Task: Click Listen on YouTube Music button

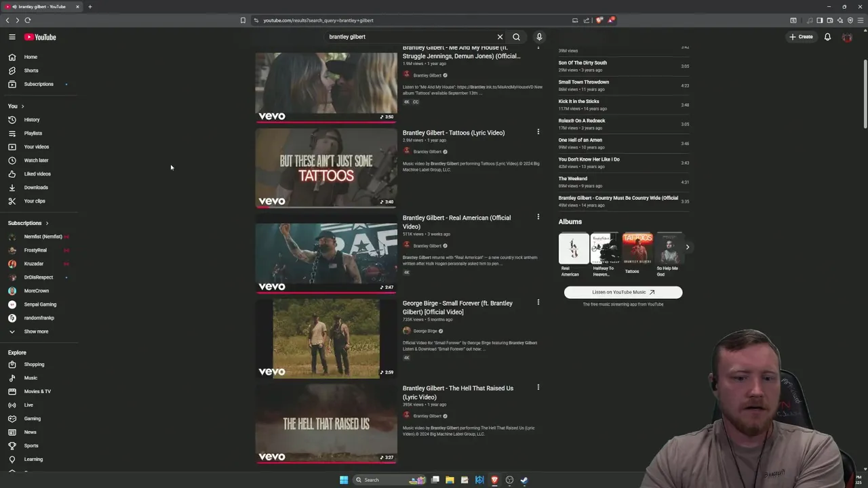Action: (623, 292)
